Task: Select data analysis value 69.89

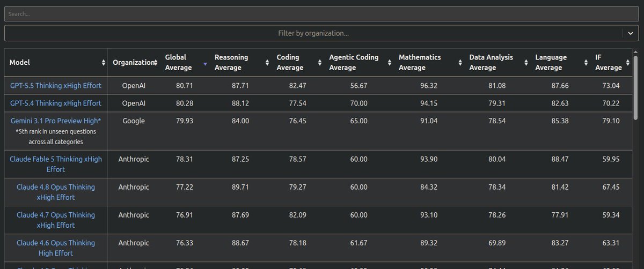Action: [498, 243]
